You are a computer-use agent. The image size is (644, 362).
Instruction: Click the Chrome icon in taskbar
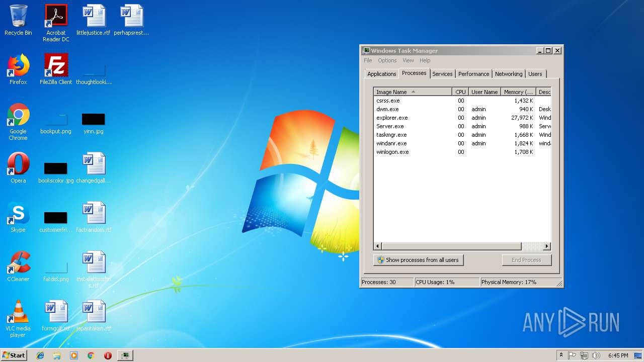click(91, 355)
